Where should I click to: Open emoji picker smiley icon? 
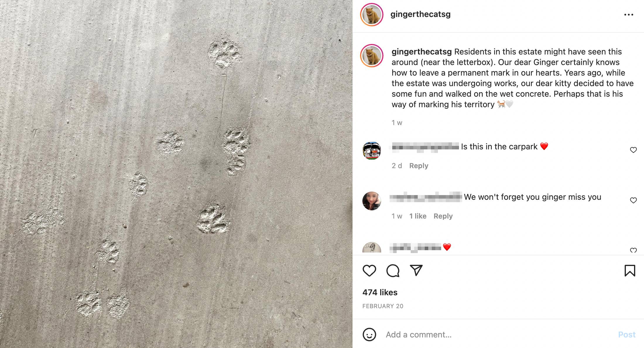pyautogui.click(x=369, y=334)
